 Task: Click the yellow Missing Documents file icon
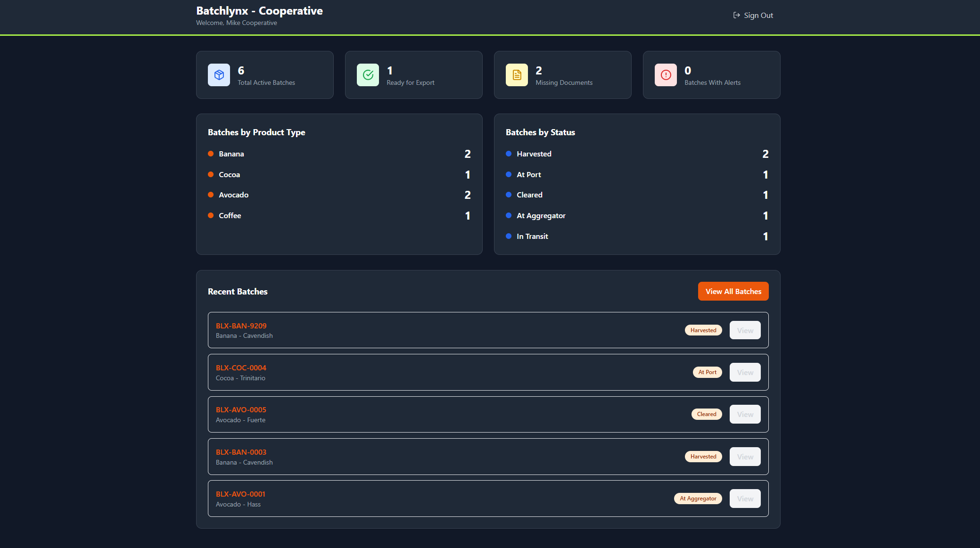517,75
